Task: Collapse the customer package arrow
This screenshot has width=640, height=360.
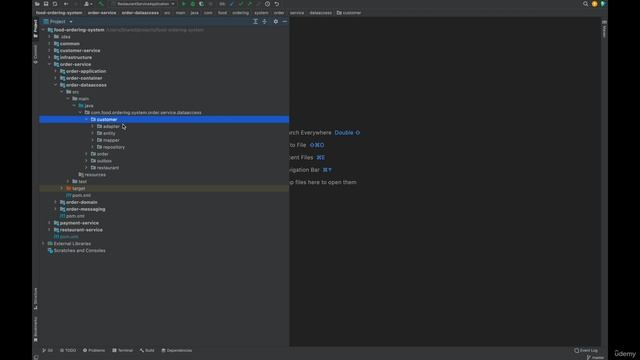Action: point(87,120)
